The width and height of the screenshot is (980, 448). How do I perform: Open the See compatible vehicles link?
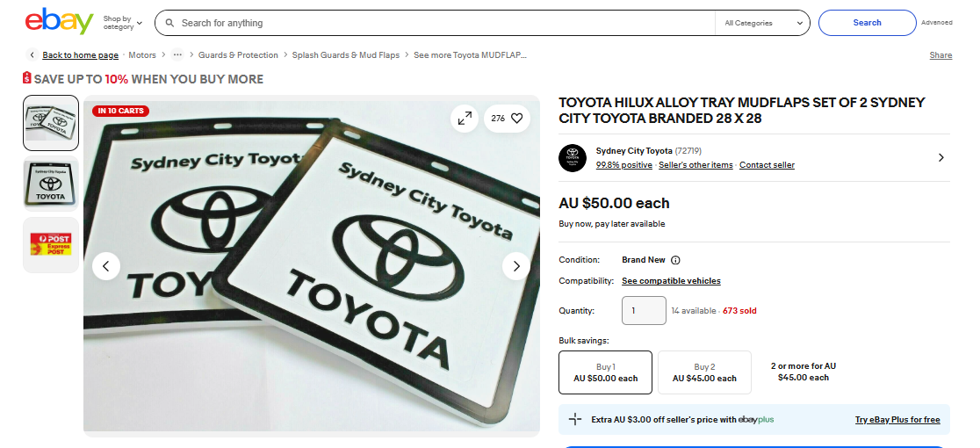[x=671, y=281]
